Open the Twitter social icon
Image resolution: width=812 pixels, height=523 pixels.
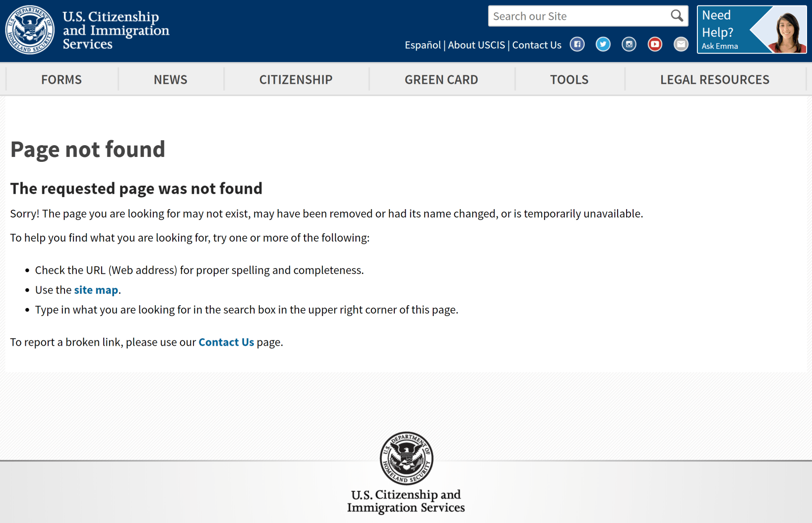click(x=603, y=44)
